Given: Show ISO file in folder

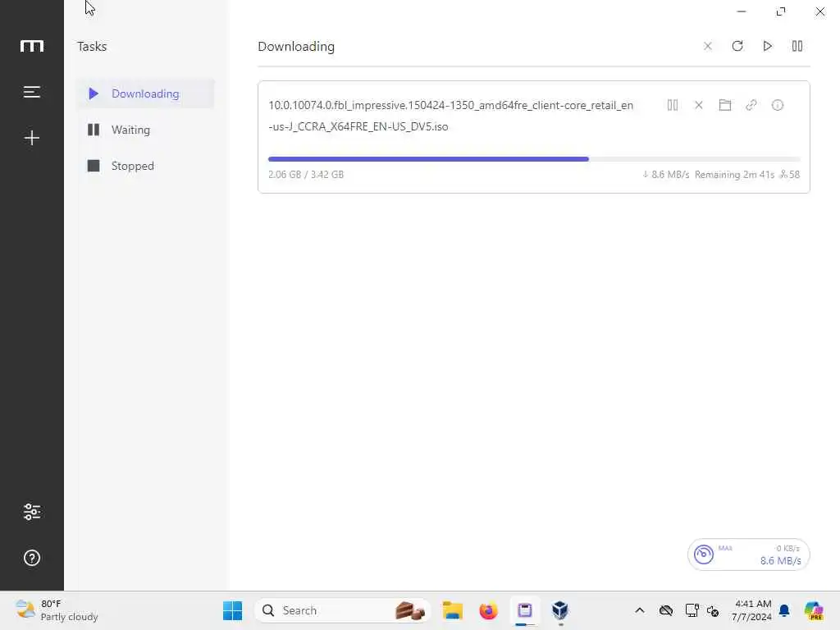Looking at the screenshot, I should point(725,105).
